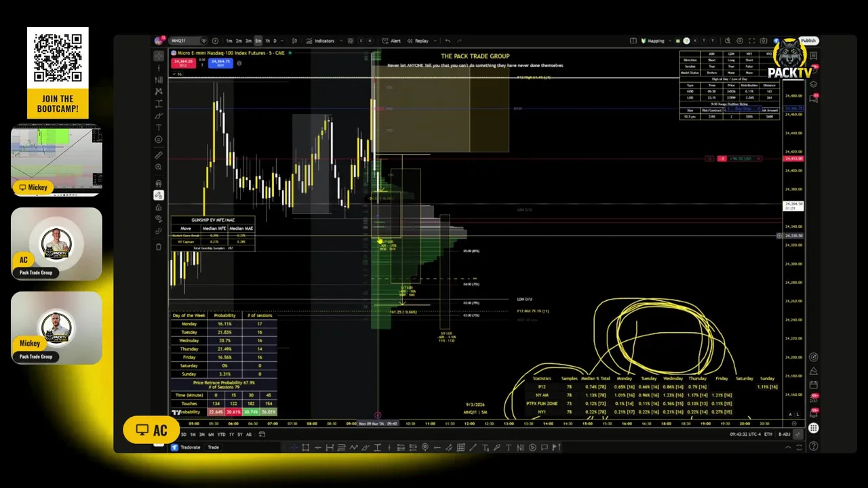Set date range to YTD

point(221,434)
